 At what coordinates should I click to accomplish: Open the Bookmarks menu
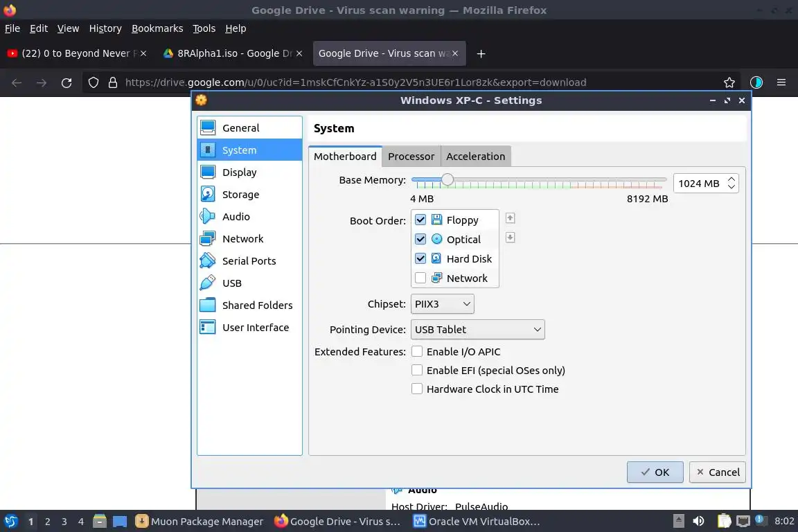[157, 28]
